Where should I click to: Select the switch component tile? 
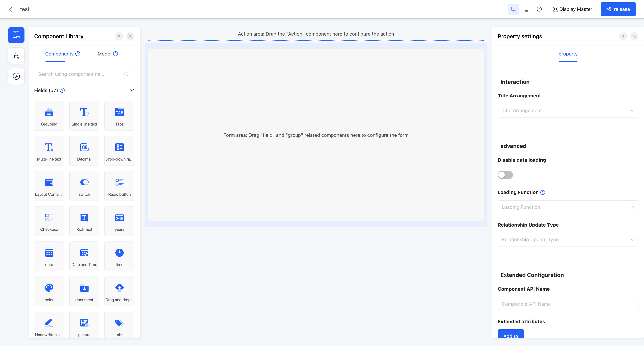84,186
